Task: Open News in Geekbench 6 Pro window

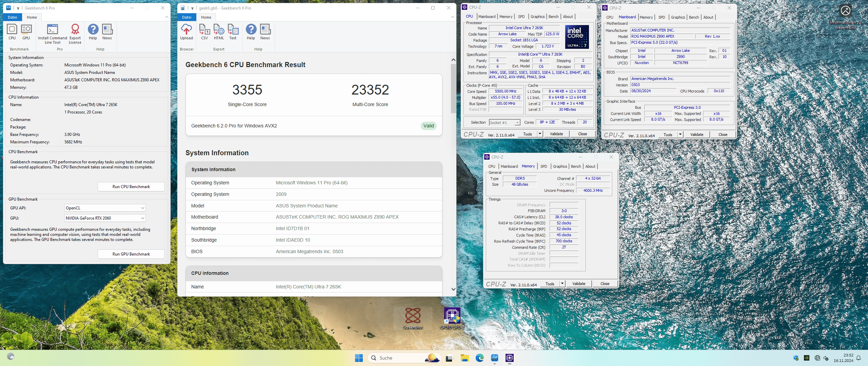Action: [x=107, y=32]
